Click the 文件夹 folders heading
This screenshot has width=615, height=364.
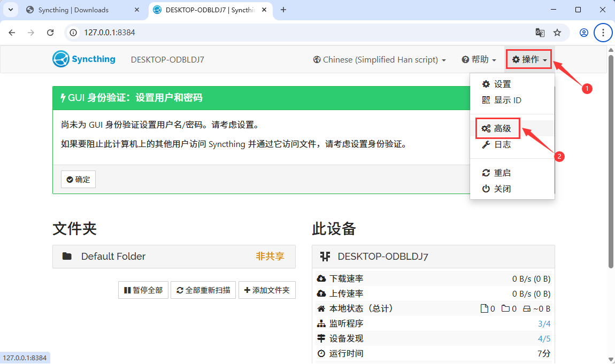click(x=74, y=229)
